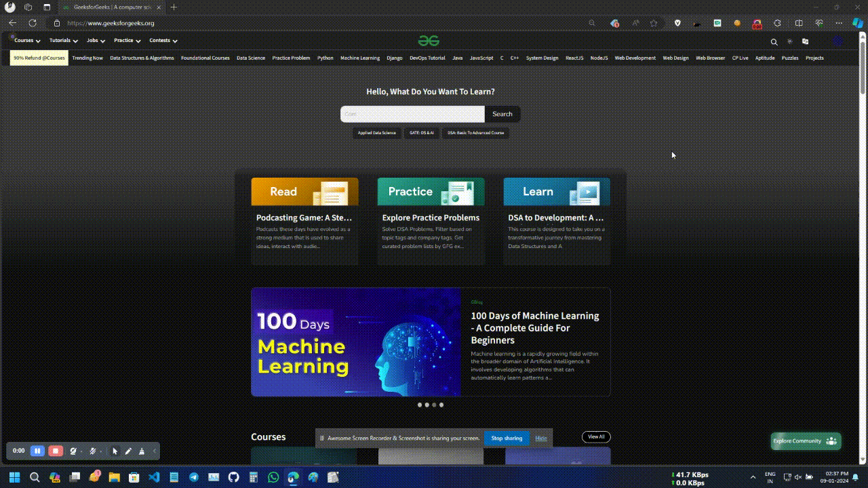Choose the GATE: DS & AI suggestion chip
Image resolution: width=868 pixels, height=488 pixels.
pos(421,133)
